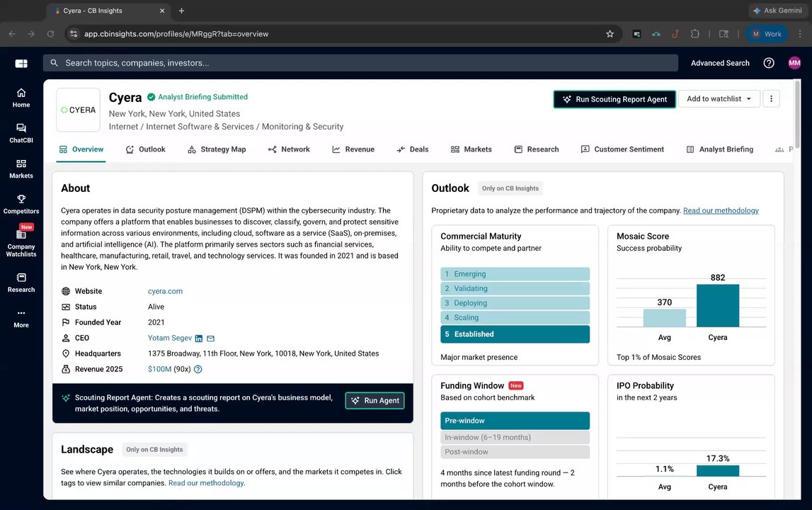Select the Emerging maturity stage
812x510 pixels.
[x=515, y=273]
